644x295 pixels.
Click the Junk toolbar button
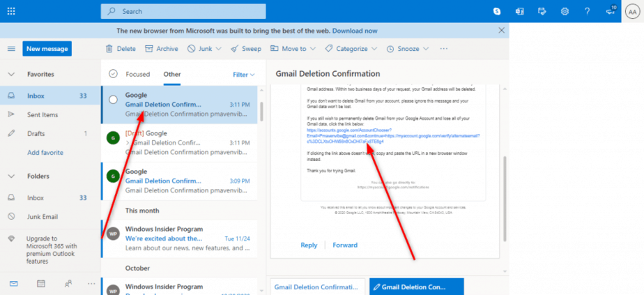(x=200, y=49)
